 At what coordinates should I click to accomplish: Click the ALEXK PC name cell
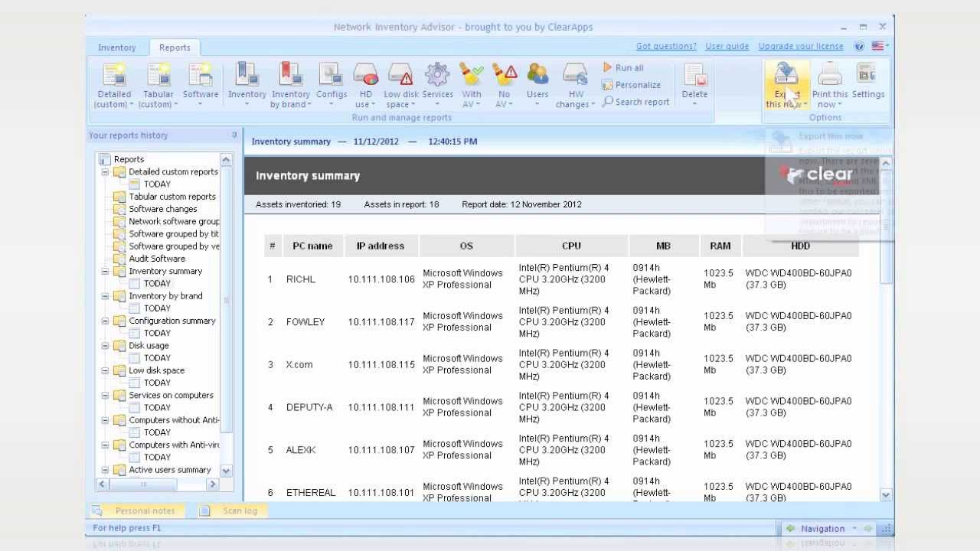301,450
